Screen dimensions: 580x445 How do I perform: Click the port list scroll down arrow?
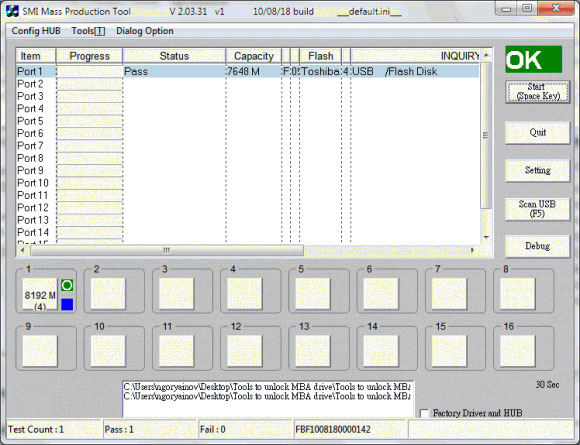(x=486, y=237)
